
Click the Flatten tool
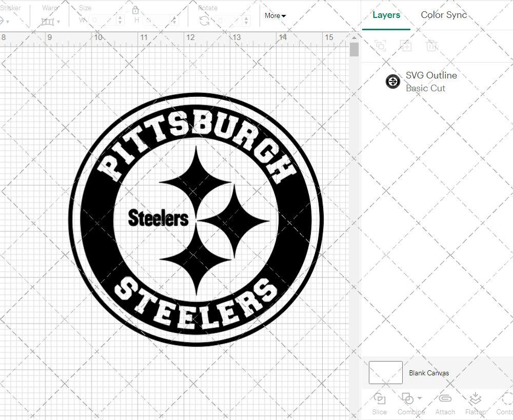tap(476, 403)
